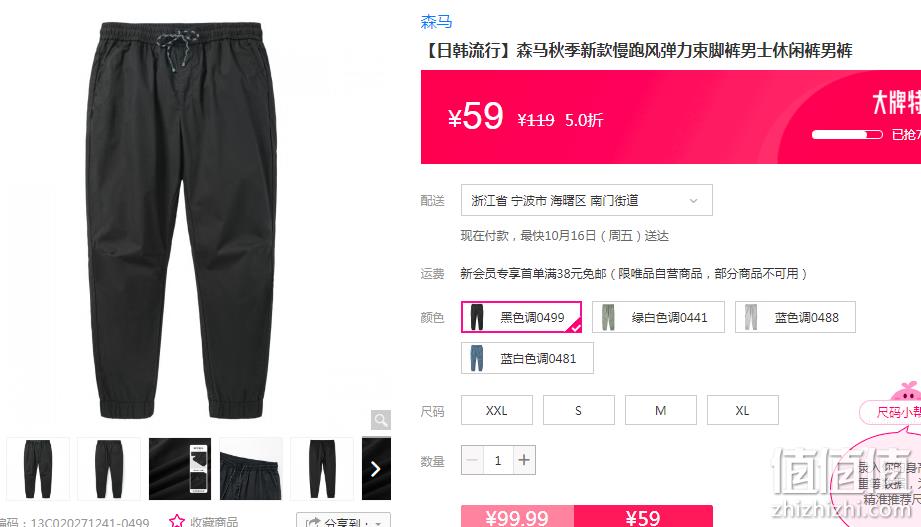Image resolution: width=921 pixels, height=527 pixels.
Task: Click the share arrow icon 分享到
Action: coord(313,522)
